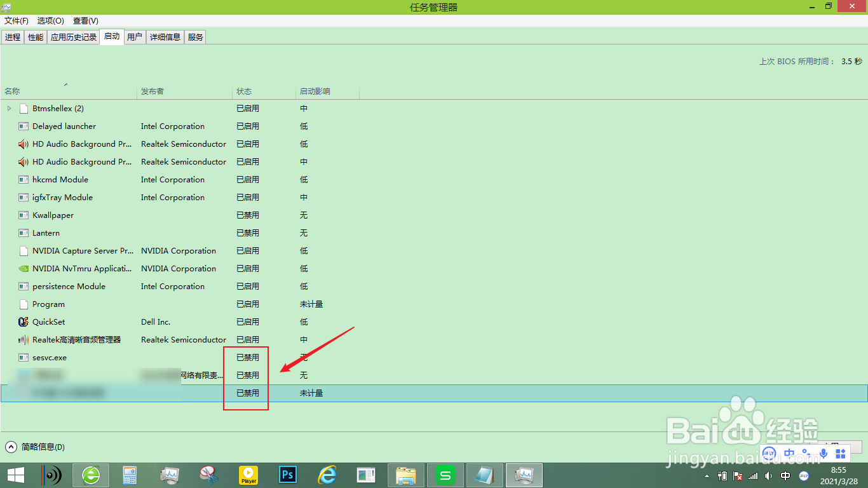Click the Btmshellex file icon
This screenshot has height=488, width=868.
point(24,109)
